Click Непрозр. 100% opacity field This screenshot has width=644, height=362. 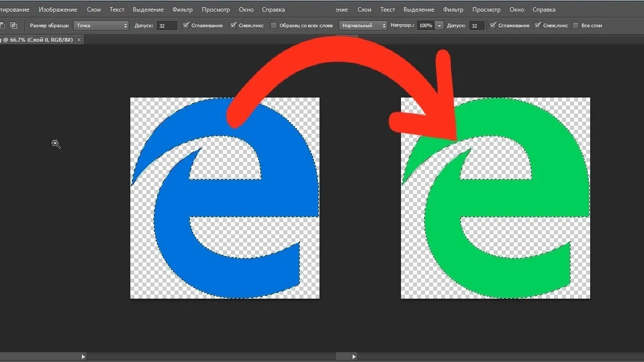[x=426, y=25]
